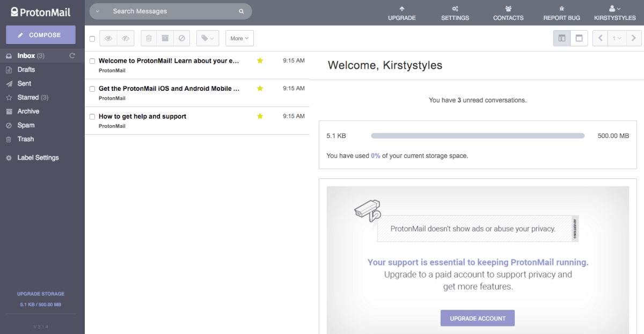Switch to column layout view
The image size is (644, 334).
click(x=562, y=38)
